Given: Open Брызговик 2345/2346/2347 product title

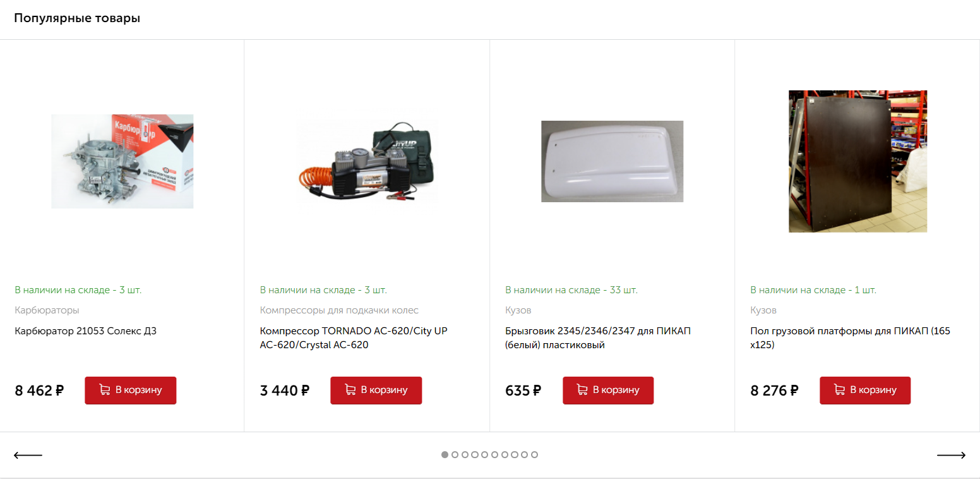Looking at the screenshot, I should point(598,338).
